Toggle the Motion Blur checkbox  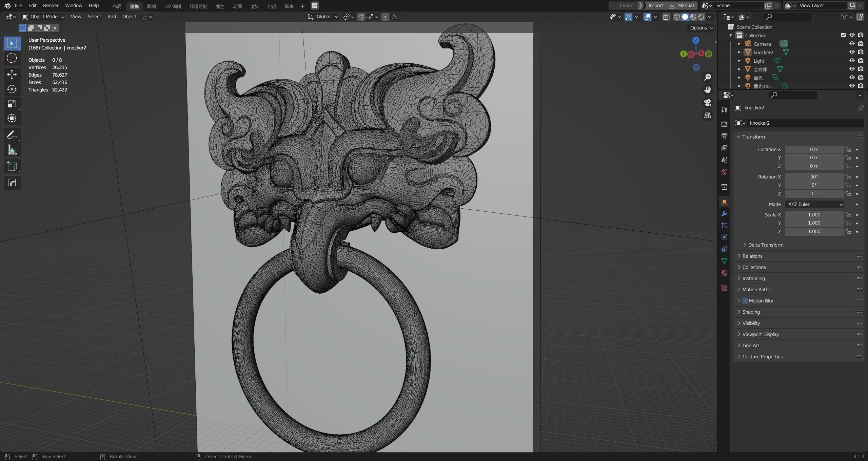coord(745,301)
